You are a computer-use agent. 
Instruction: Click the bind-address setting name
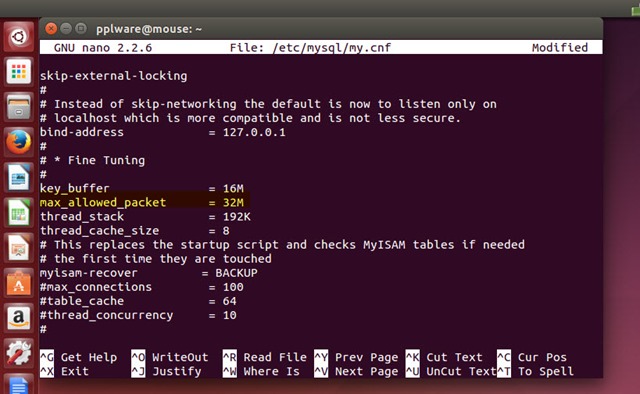click(82, 132)
